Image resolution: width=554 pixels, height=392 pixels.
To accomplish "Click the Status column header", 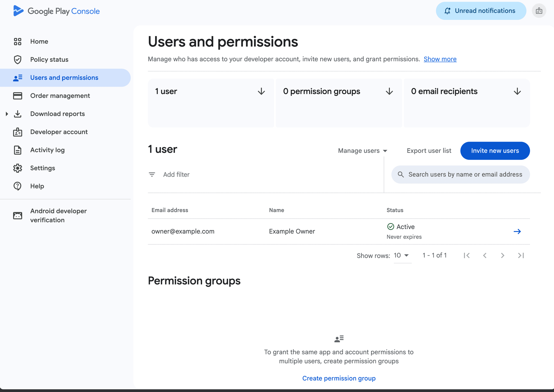I will click(395, 210).
